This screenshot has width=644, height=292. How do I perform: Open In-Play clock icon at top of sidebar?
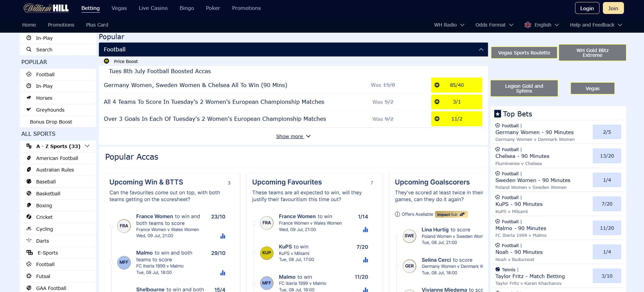pyautogui.click(x=29, y=38)
